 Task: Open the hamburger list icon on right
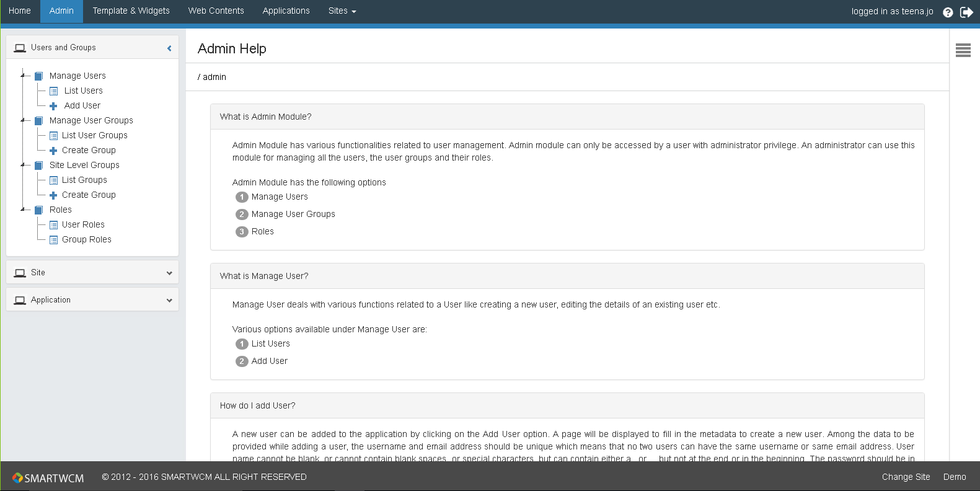(x=963, y=50)
